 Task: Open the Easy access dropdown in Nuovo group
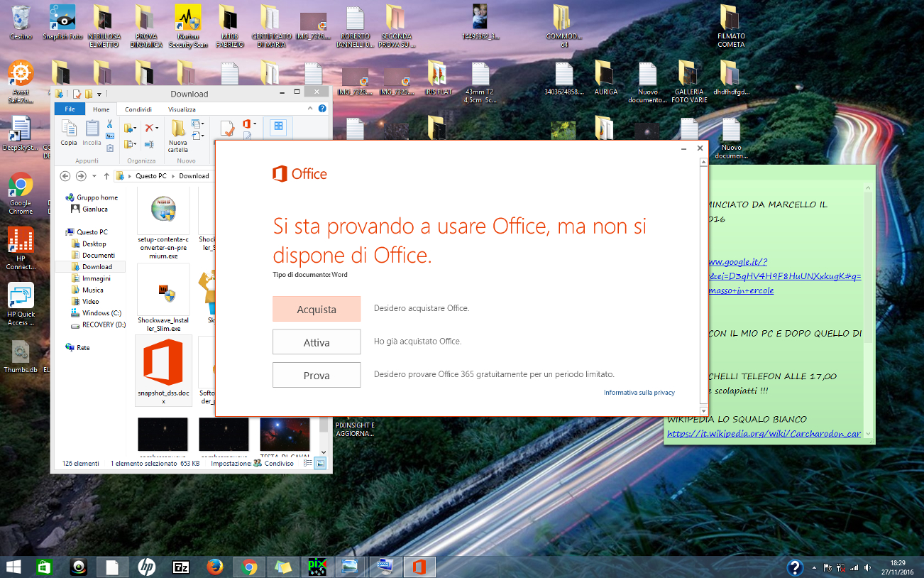202,136
